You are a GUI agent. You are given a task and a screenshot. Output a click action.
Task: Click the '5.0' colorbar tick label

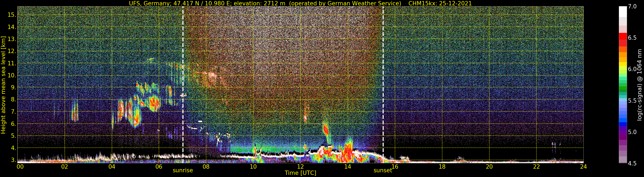[x=632, y=132]
